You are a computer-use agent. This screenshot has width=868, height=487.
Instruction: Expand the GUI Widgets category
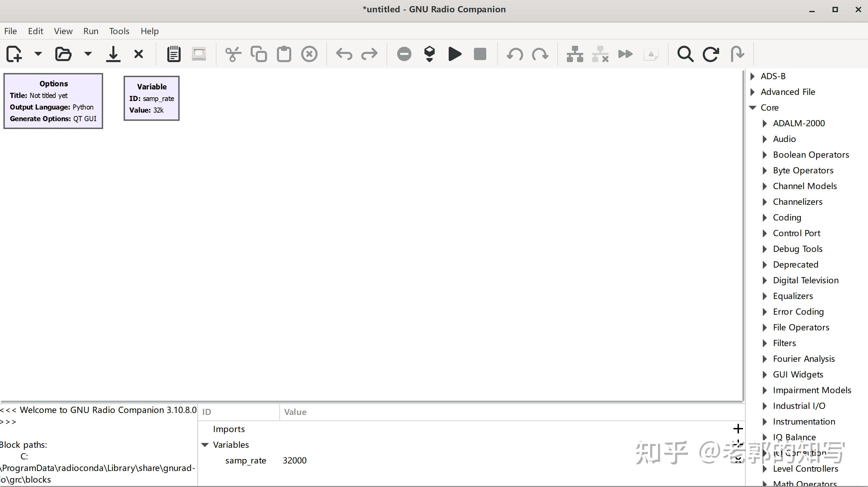point(765,374)
